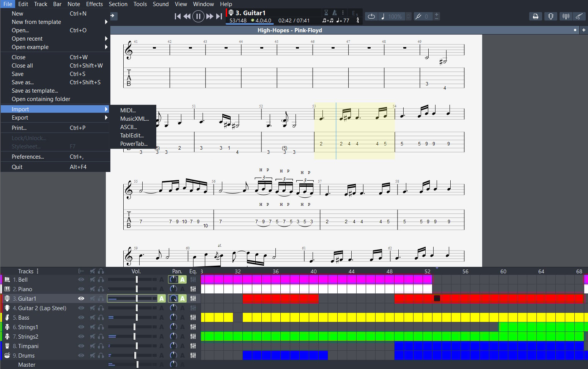Toggle the count-in hourglass icon
The image size is (588, 369).
pos(326,13)
